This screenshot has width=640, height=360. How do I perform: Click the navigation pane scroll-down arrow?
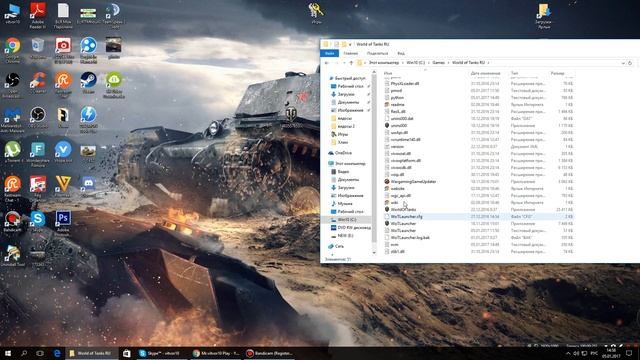[374, 253]
